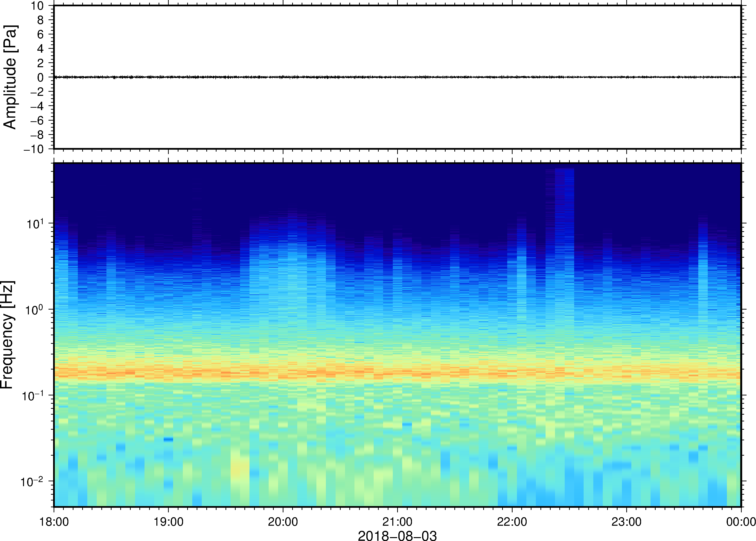
Task: Click the amplitude tick label 10
Action: (x=37, y=6)
